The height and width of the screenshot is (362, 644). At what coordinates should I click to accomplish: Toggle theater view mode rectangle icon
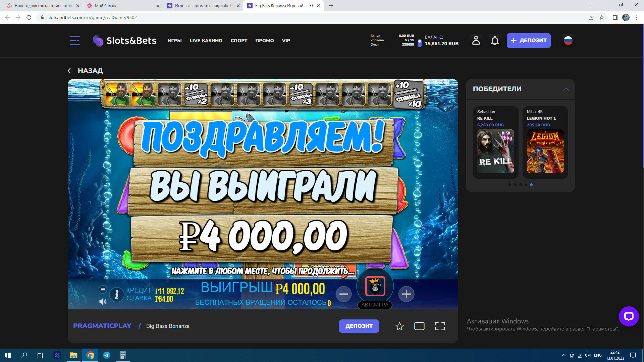(419, 326)
